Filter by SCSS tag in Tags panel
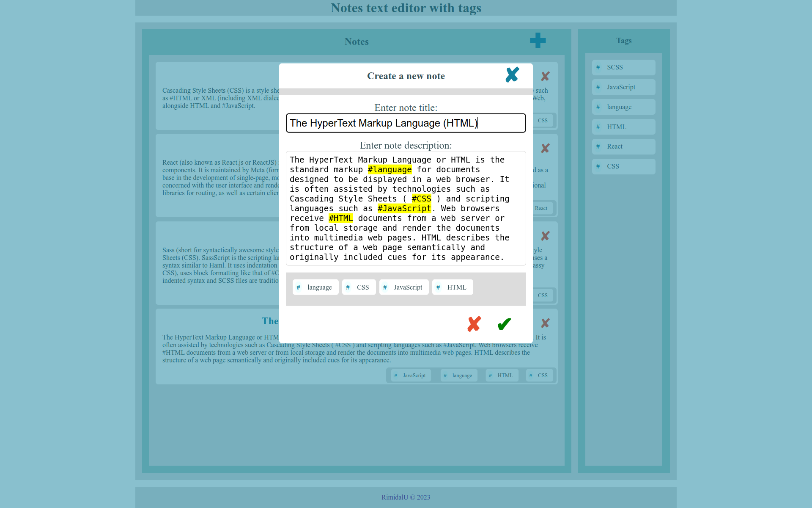Image resolution: width=812 pixels, height=508 pixels. tap(624, 67)
